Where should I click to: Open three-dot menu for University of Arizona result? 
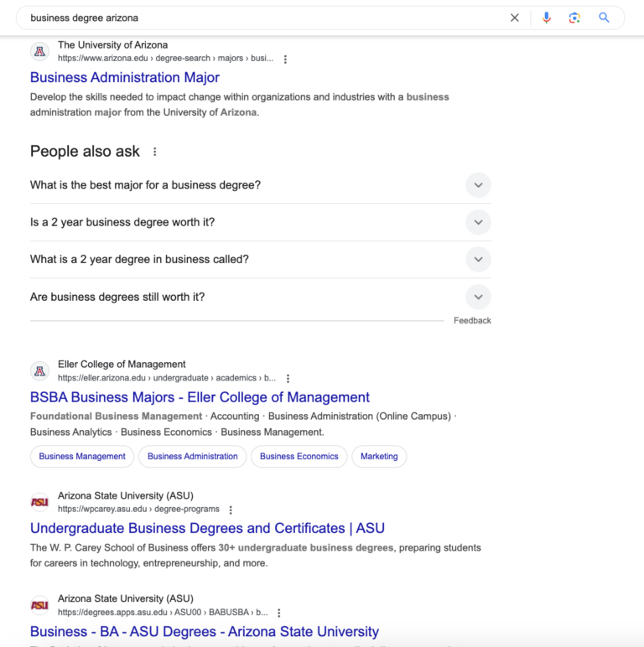click(x=285, y=59)
